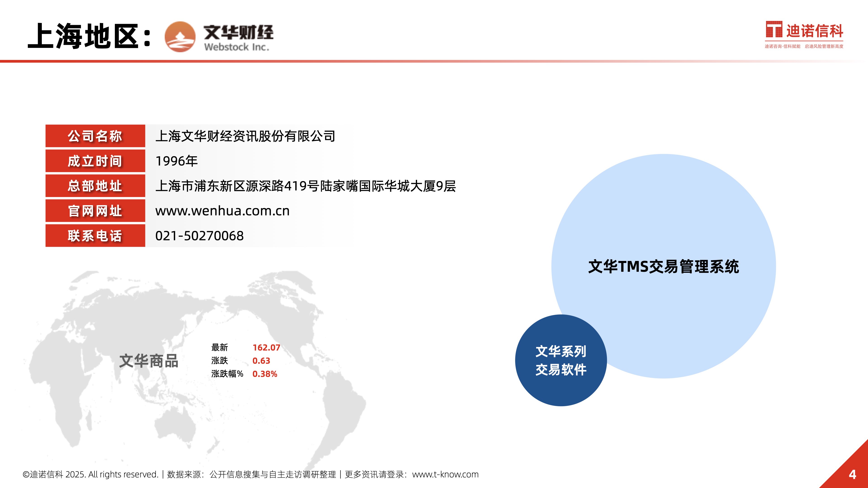Click the 文华财经 Webstock Inc. wordmark
The image size is (868, 488).
coord(238,38)
